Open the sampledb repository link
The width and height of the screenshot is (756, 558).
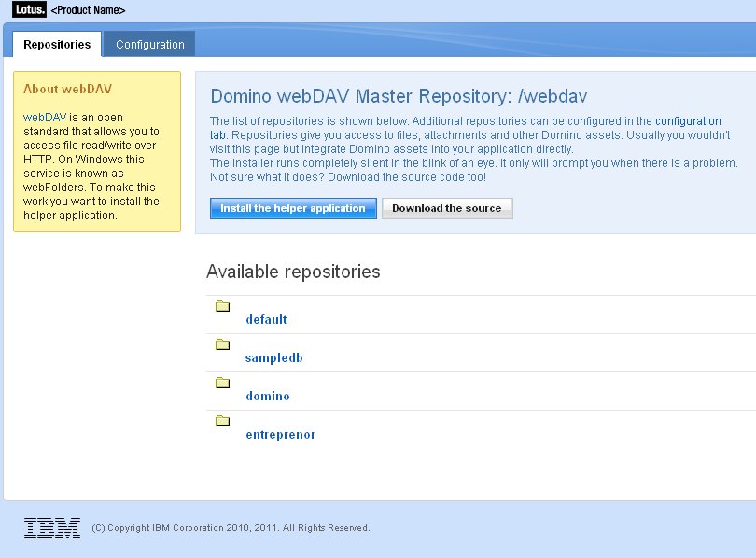click(273, 357)
